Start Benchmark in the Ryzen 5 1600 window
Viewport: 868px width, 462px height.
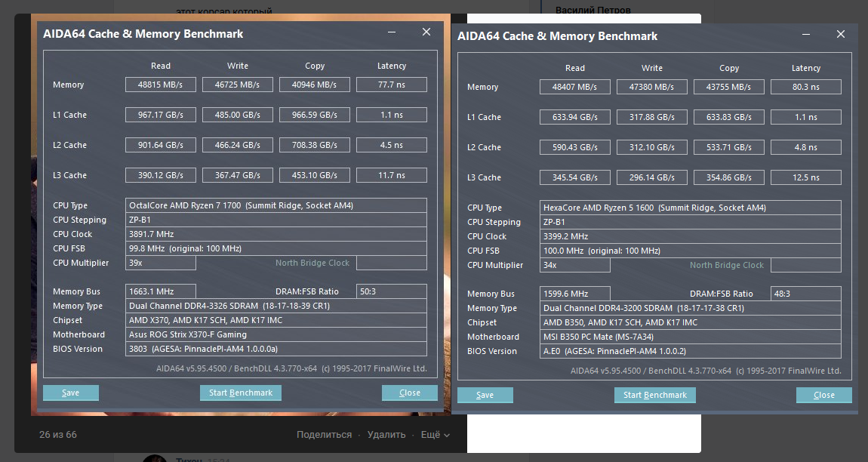655,395
